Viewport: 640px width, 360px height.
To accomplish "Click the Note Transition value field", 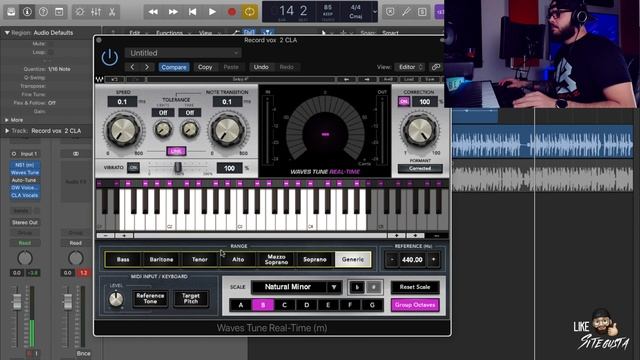I will coord(227,102).
